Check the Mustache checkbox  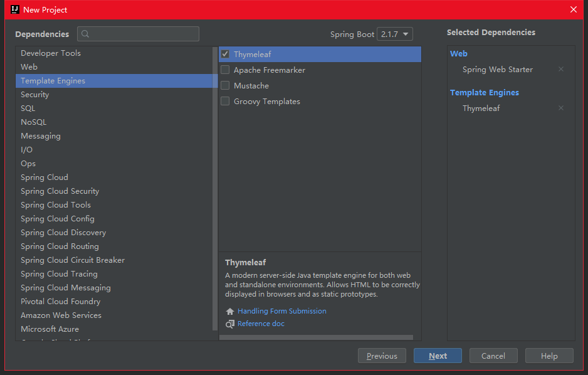point(225,85)
